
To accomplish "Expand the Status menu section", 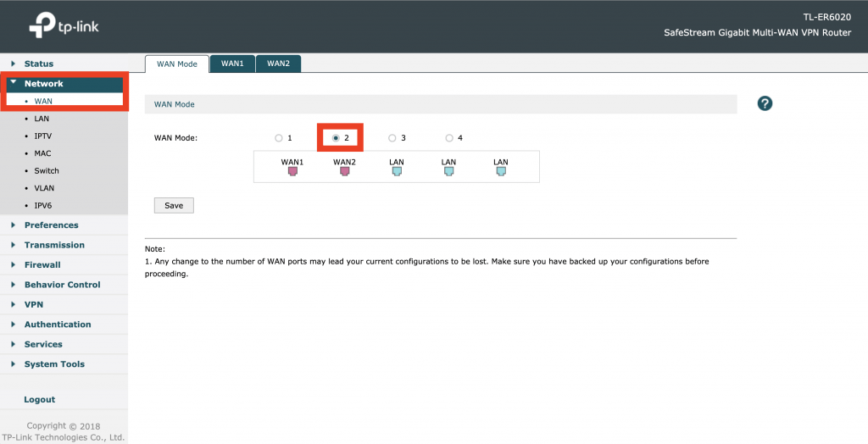I will tap(38, 64).
